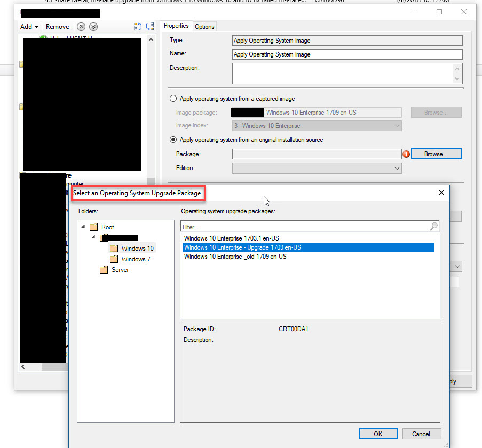This screenshot has width=482, height=448.
Task: Select Windows 10 Enterprise - Upgrade 1709 en-US
Action: (309, 247)
